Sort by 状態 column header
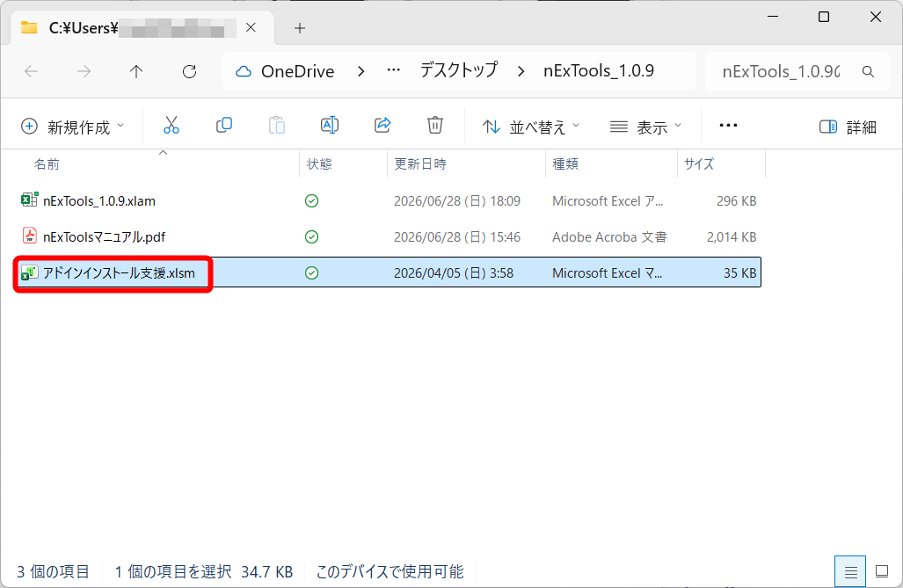903x588 pixels. tap(319, 164)
